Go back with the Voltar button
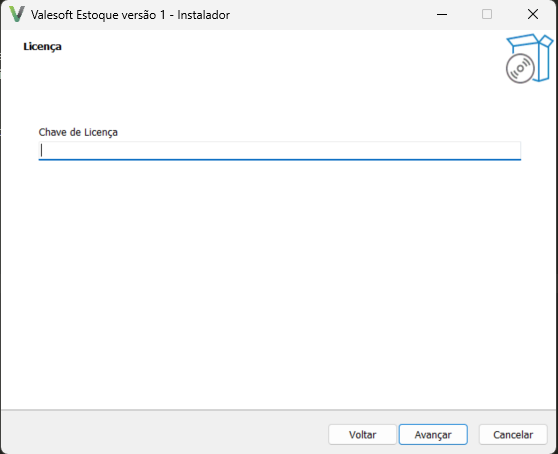558x454 pixels. (x=362, y=434)
